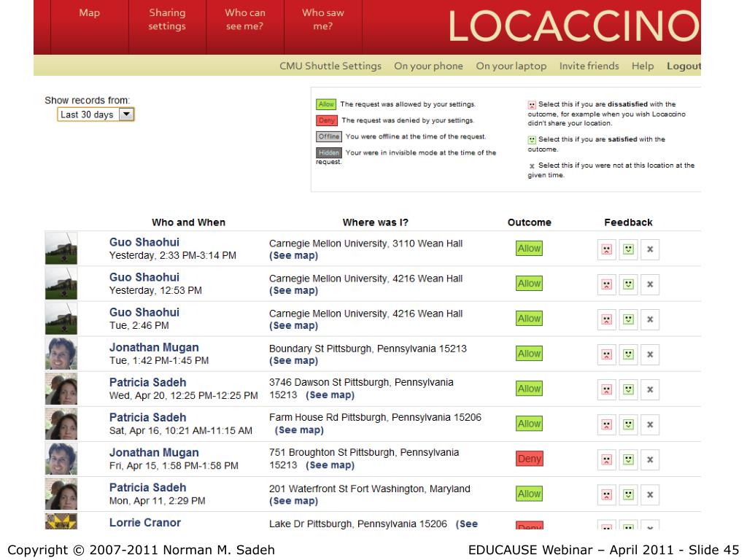747x560 pixels.
Task: Click the Where was I? column header
Action: 376,222
